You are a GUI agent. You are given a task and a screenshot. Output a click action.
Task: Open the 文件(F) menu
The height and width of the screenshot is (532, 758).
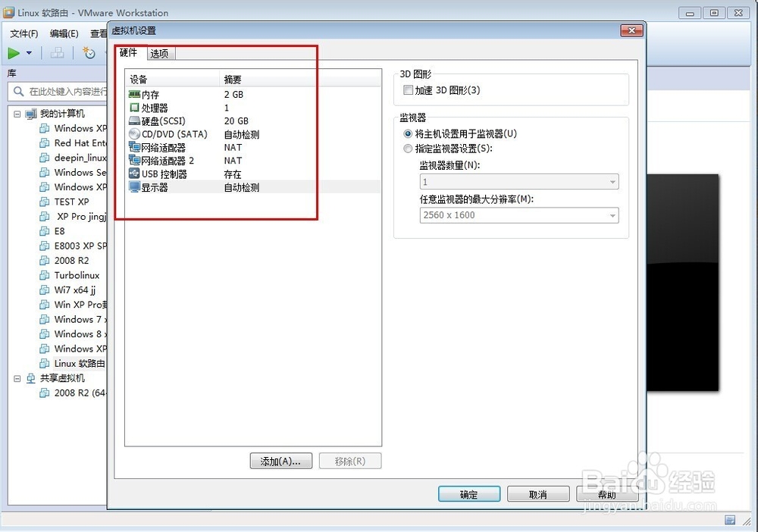coord(23,33)
